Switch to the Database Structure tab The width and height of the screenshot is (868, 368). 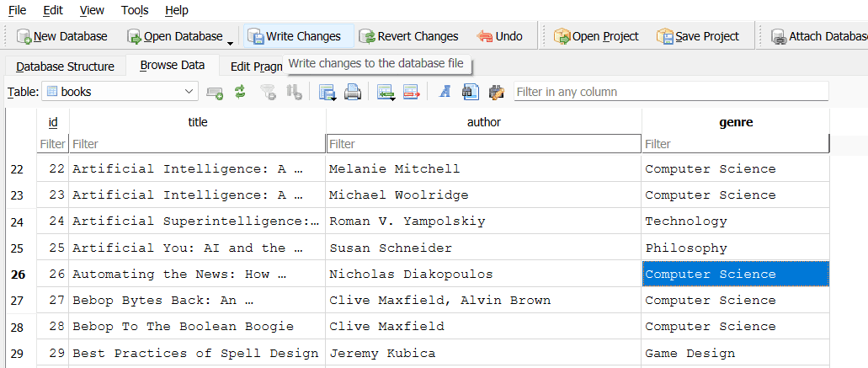tap(65, 66)
